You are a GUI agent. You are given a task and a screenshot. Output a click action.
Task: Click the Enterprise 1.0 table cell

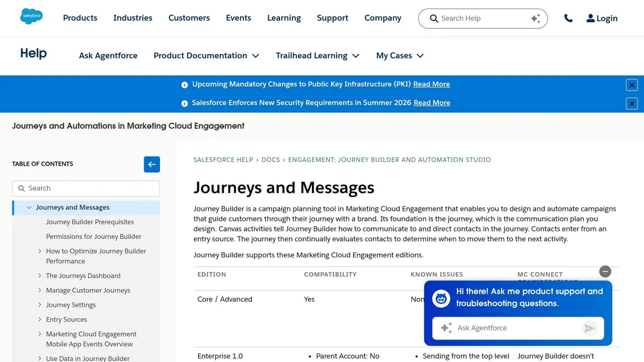point(220,356)
